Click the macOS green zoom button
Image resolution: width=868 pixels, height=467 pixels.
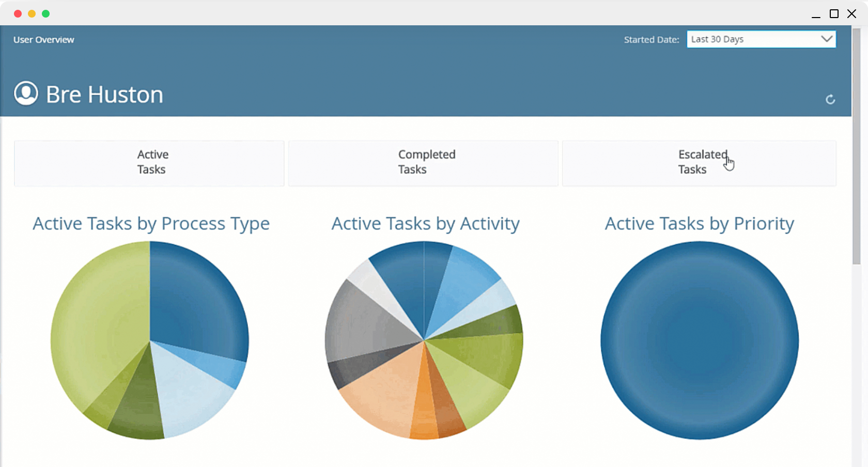pos(45,13)
